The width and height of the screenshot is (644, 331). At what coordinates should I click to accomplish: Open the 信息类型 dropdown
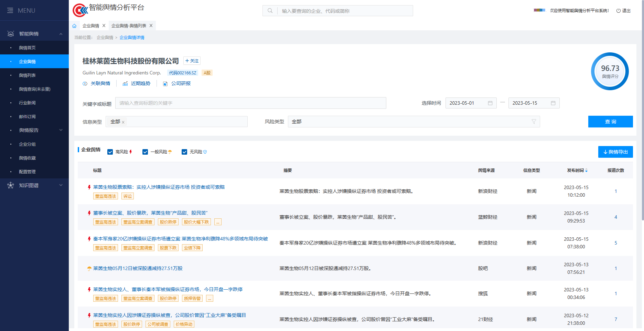click(176, 122)
